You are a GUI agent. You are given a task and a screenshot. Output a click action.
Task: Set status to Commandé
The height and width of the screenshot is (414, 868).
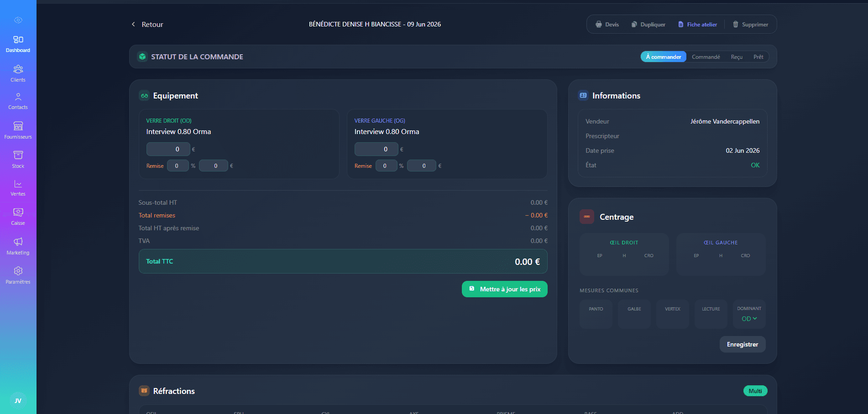click(706, 57)
